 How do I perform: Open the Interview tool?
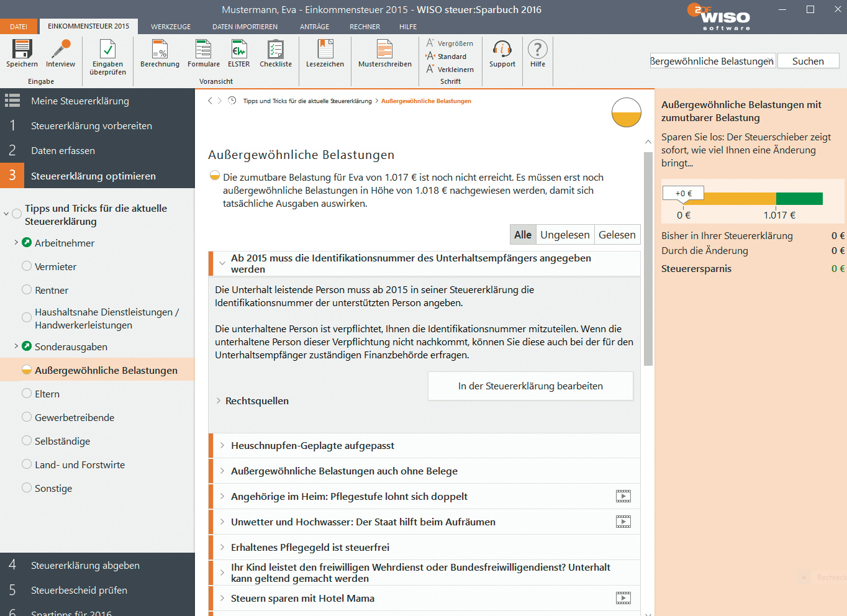click(60, 50)
